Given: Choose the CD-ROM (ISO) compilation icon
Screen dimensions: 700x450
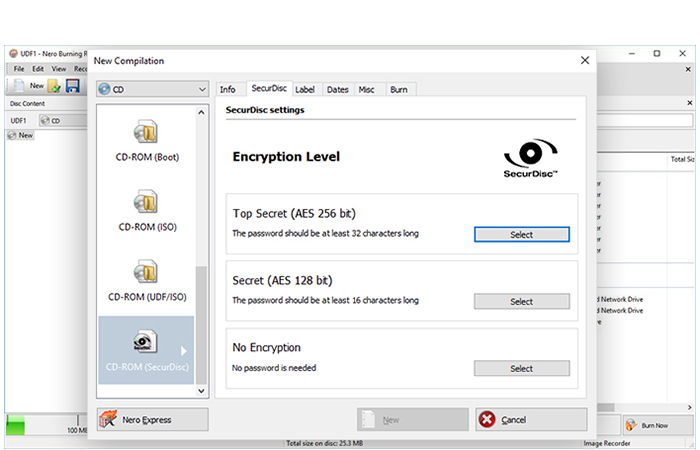Looking at the screenshot, I should point(146,202).
